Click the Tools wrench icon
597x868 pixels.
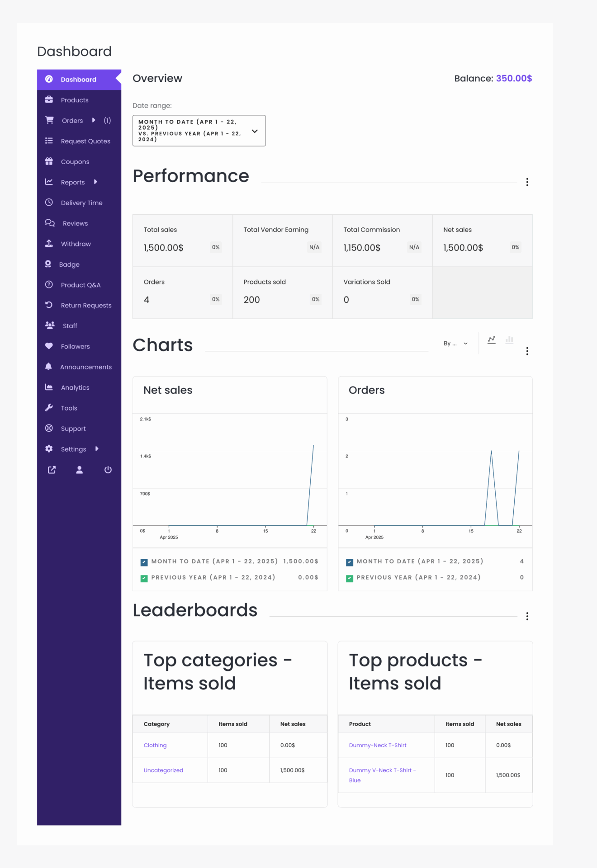coord(49,408)
